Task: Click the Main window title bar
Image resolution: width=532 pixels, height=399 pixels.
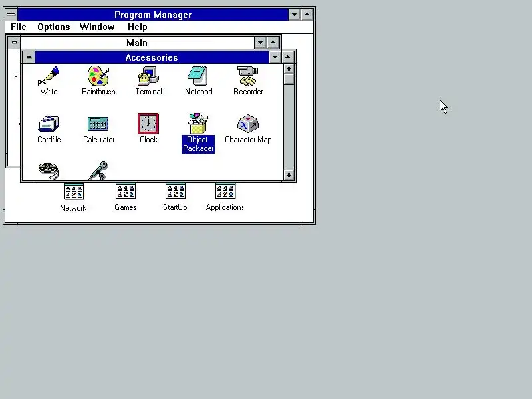Action: tap(137, 43)
